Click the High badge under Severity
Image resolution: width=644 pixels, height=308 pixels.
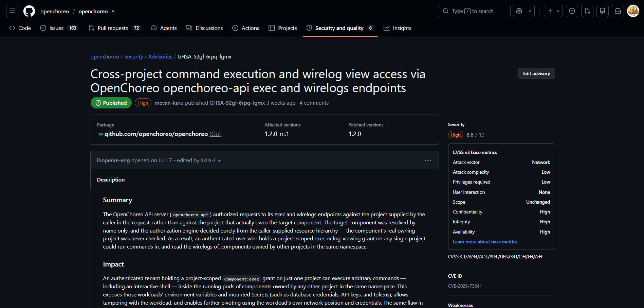coord(456,135)
